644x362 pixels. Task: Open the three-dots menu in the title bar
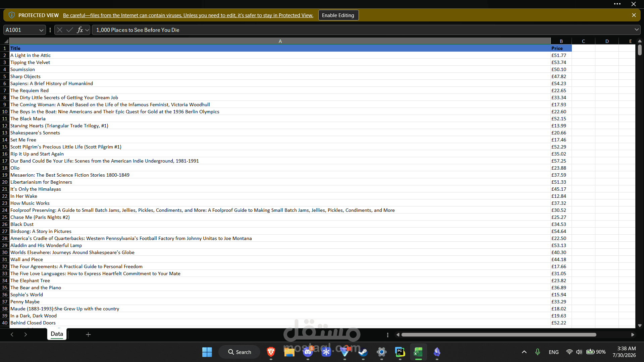617,4
